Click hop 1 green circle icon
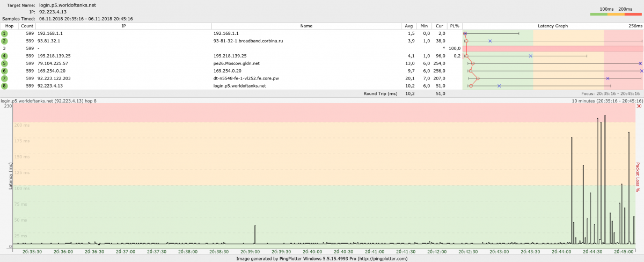 [4, 33]
